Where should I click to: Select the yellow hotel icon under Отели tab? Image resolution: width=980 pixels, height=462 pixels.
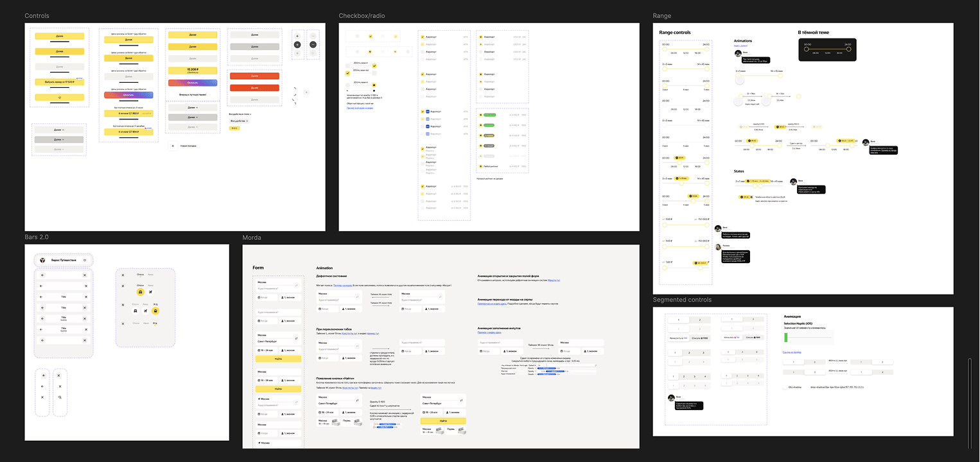click(x=140, y=292)
